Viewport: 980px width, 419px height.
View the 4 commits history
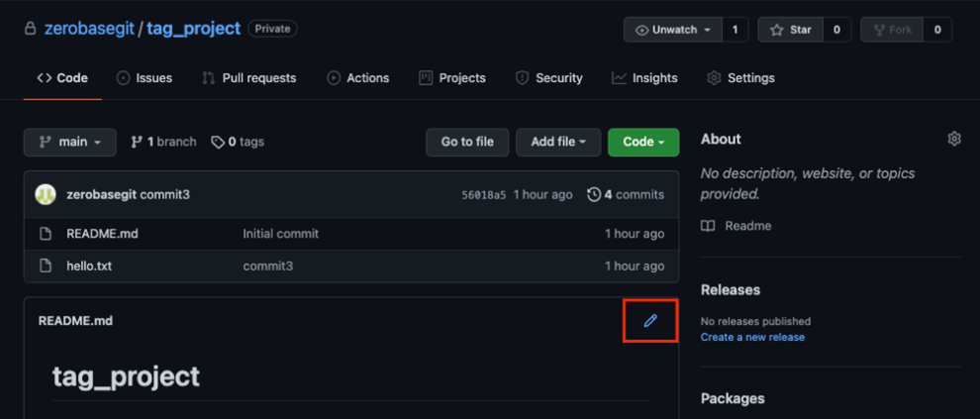(626, 194)
